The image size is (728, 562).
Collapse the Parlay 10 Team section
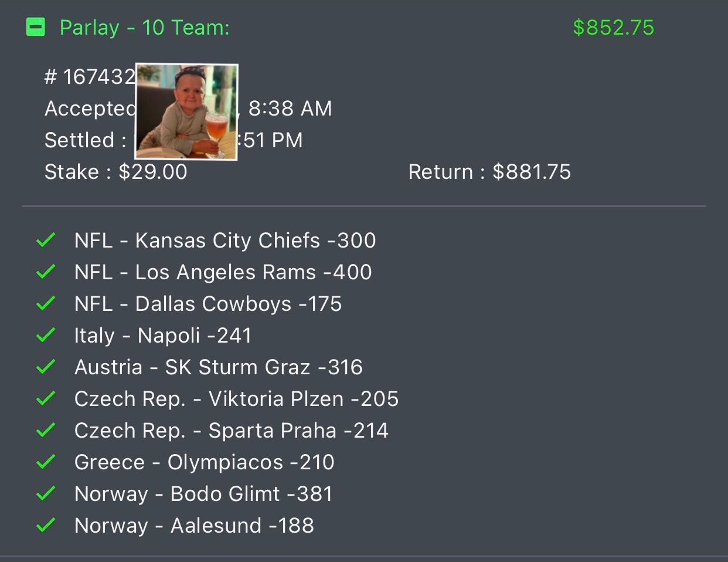coord(36,27)
